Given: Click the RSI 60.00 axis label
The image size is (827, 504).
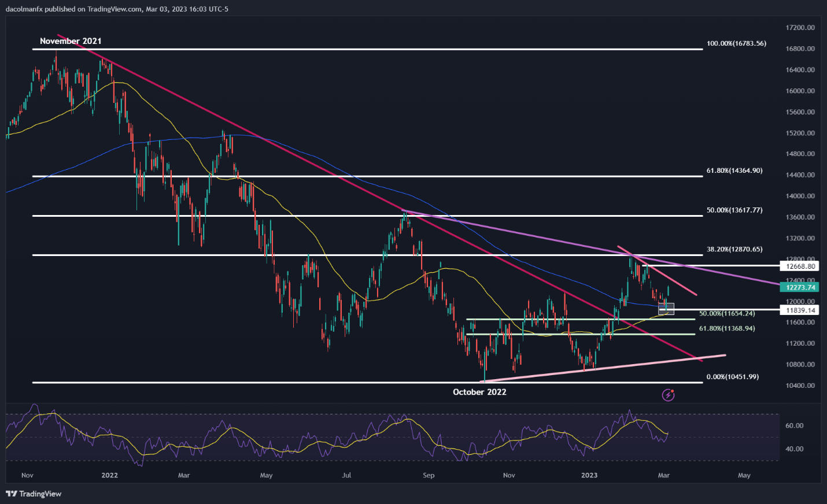Looking at the screenshot, I should coord(795,425).
